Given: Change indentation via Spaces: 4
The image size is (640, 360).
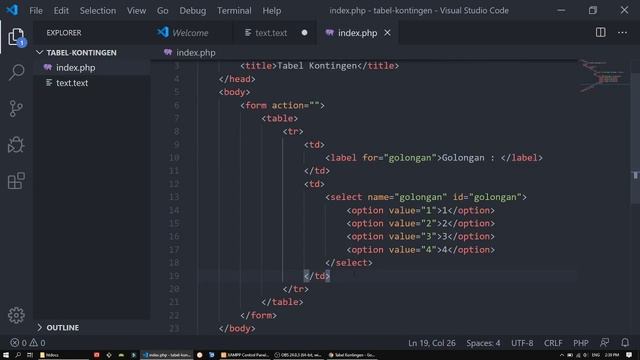Looking at the screenshot, I should point(483,343).
